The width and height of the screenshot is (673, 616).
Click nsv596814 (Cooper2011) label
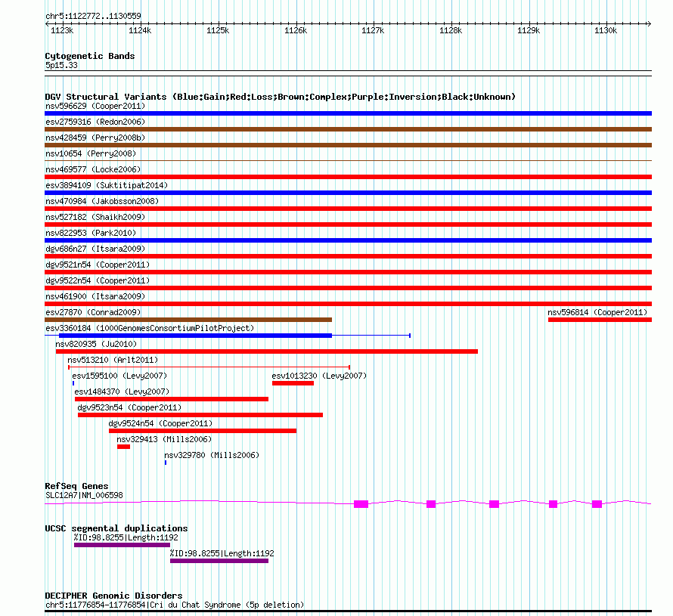tap(597, 312)
